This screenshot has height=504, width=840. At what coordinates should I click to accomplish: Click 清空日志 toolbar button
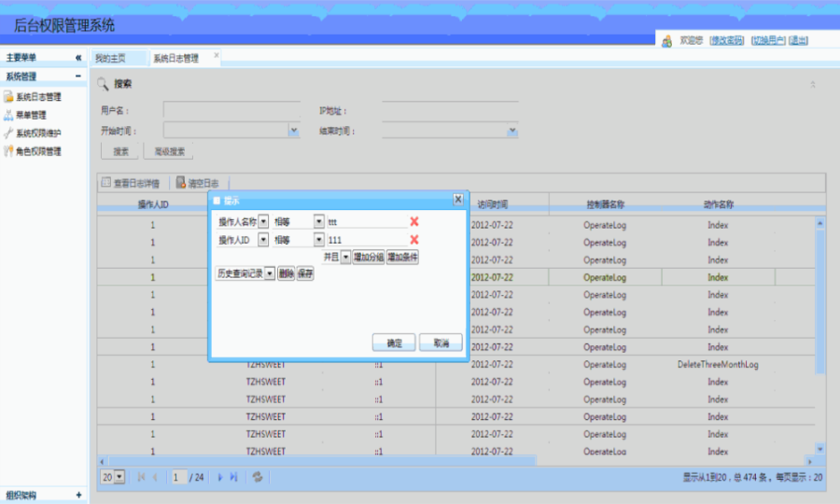(198, 183)
